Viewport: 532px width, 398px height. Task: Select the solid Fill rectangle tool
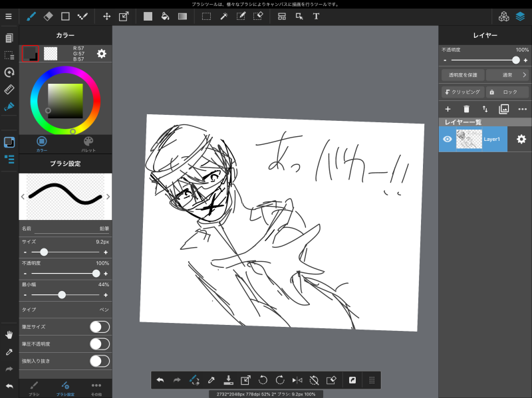click(x=148, y=16)
